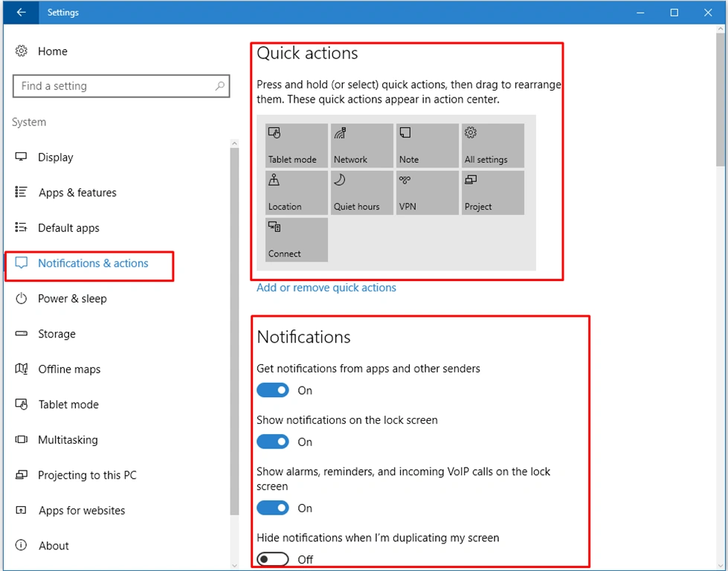Click the Apps for websites icon
This screenshot has height=571, width=728.
tap(22, 510)
